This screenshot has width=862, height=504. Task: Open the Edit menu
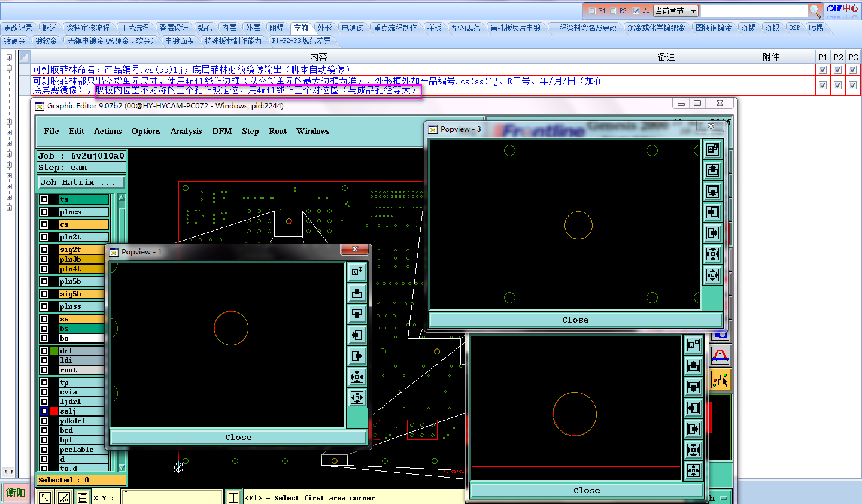77,131
